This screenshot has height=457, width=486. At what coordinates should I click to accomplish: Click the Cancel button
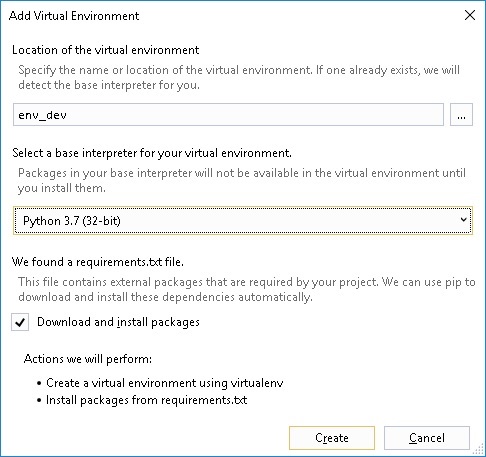[427, 438]
